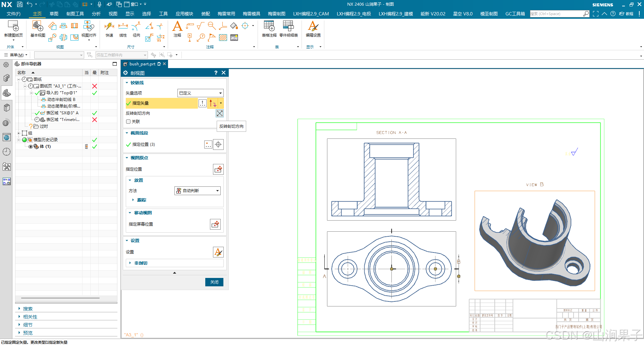Expand the 预览 panel in navigator
644x346 pixels.
tap(19, 333)
